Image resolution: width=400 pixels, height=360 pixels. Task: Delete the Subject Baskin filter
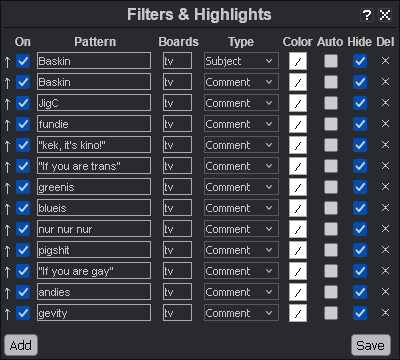[385, 61]
